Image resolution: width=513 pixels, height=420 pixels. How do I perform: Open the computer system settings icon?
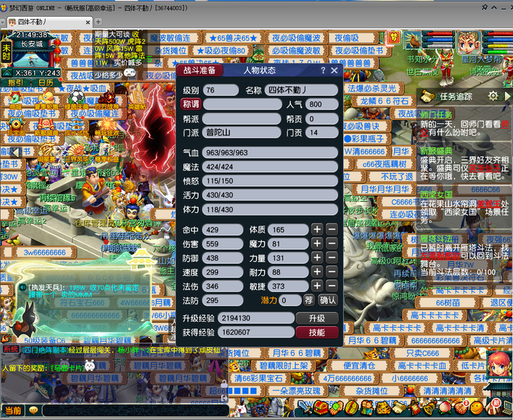(507, 407)
